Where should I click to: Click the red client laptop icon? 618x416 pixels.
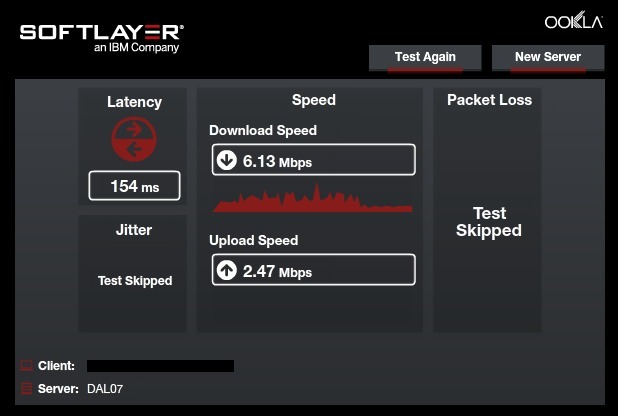pyautogui.click(x=26, y=366)
